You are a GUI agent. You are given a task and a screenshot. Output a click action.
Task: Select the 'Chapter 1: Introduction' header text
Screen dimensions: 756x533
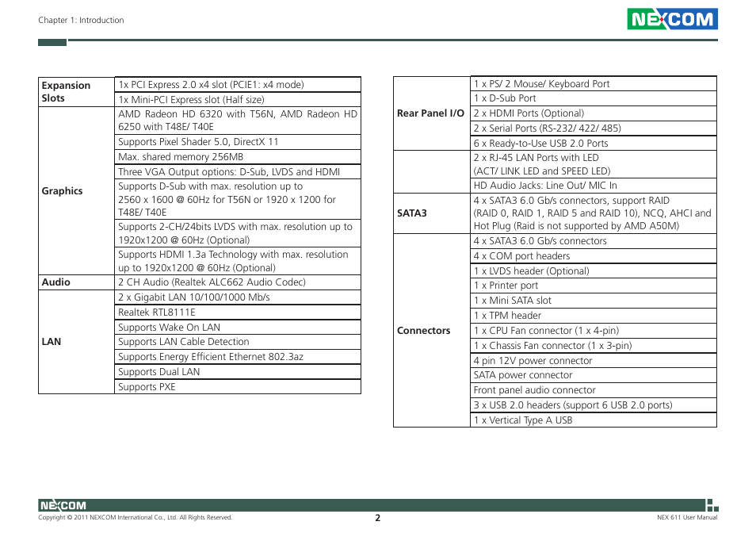tap(81, 20)
